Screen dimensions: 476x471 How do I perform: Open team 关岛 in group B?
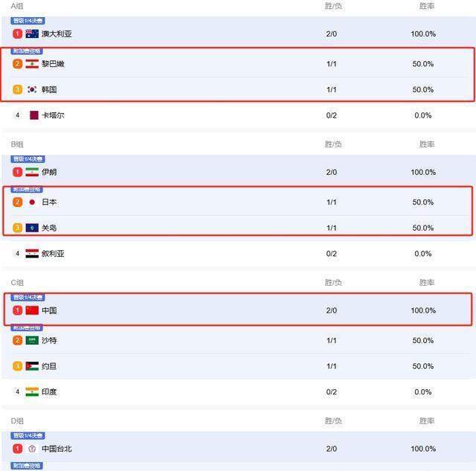[49, 228]
